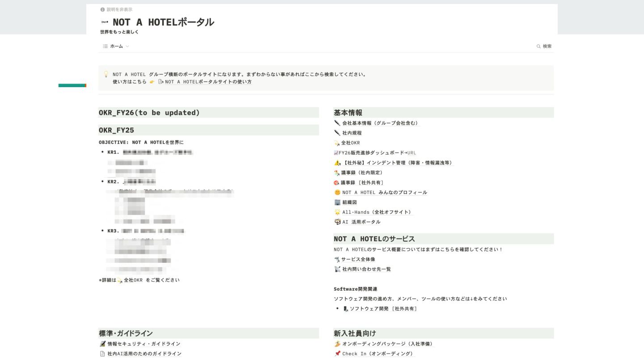Viewport: 644px width, 362px height.
Task: Click the robot icon beside AI 活用ポータル
Action: (337, 222)
